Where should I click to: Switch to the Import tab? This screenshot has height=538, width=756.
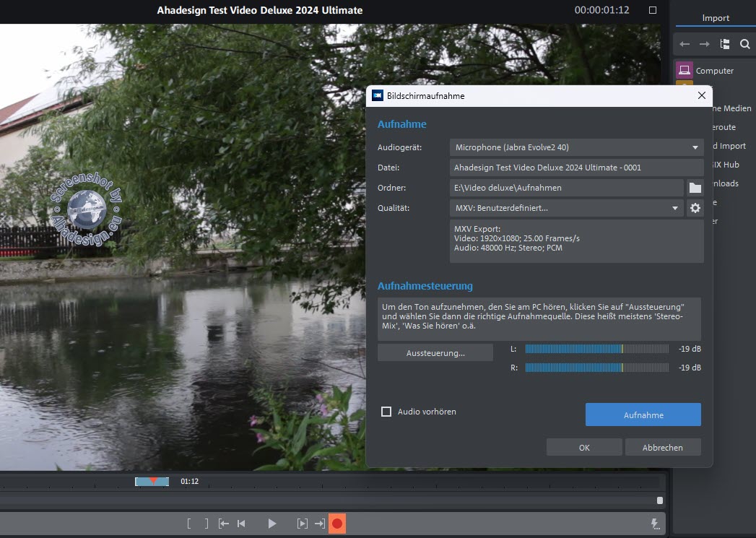click(716, 18)
